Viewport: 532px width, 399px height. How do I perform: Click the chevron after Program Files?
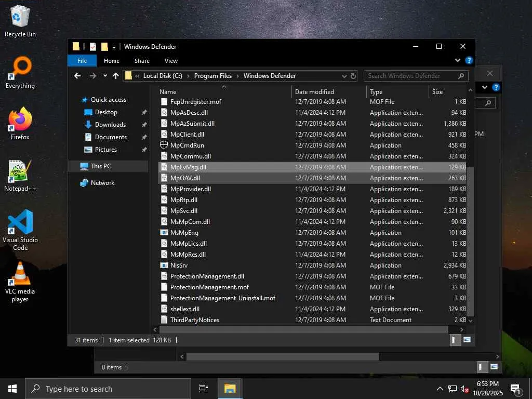pyautogui.click(x=237, y=76)
